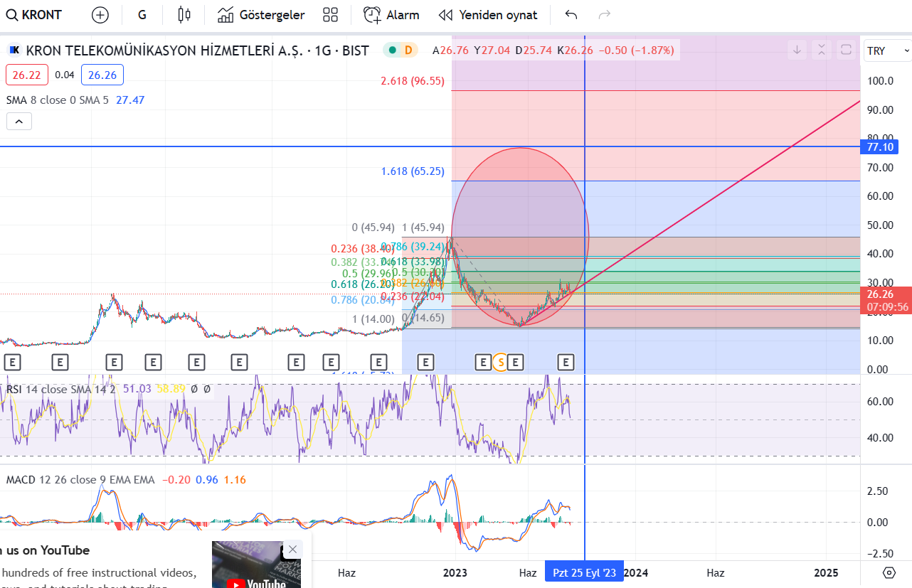Screen dimensions: 912x588
Task: Click the SMA value 27.47
Action: coord(130,100)
